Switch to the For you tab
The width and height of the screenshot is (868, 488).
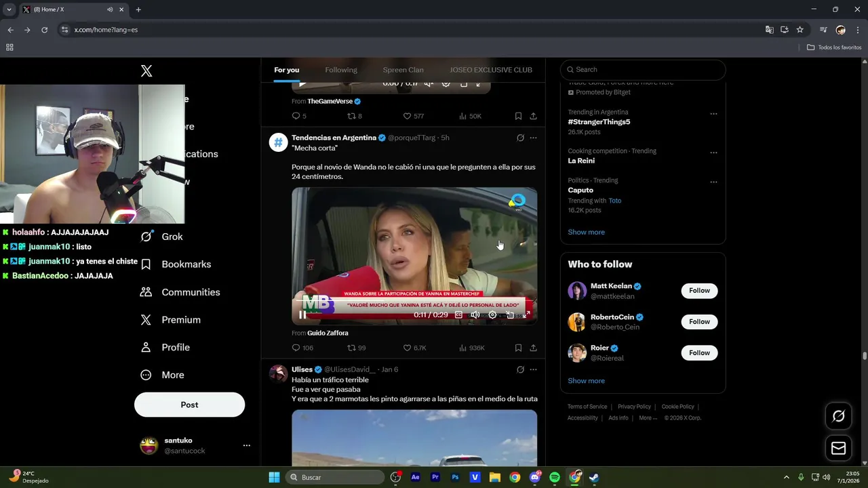pyautogui.click(x=286, y=70)
